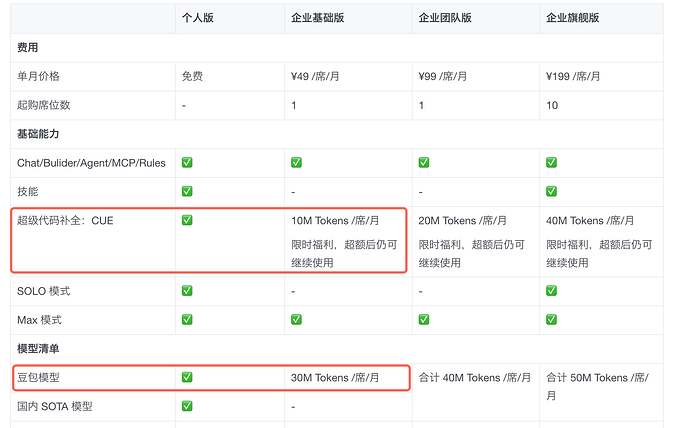The width and height of the screenshot is (690, 428).
Task: Click the 企业旗舰版 checkmark in Max 模式 row
Action: click(x=551, y=319)
